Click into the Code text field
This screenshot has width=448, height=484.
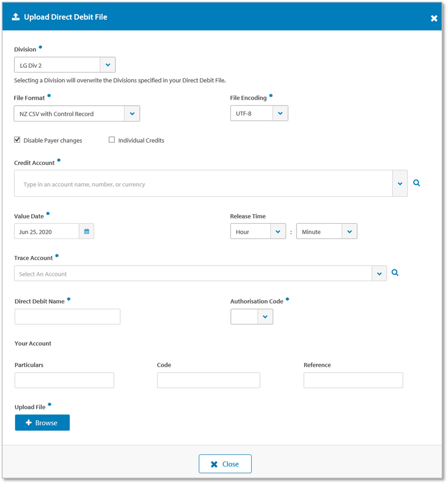pos(209,380)
